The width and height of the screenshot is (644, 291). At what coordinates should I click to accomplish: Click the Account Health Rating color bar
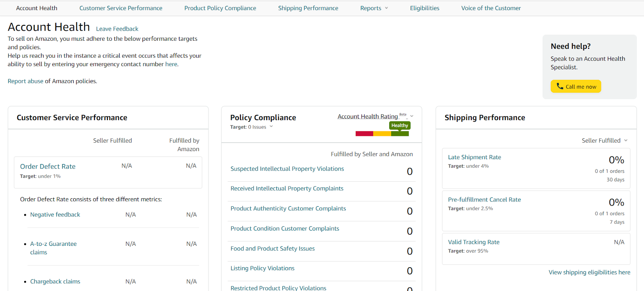[382, 134]
